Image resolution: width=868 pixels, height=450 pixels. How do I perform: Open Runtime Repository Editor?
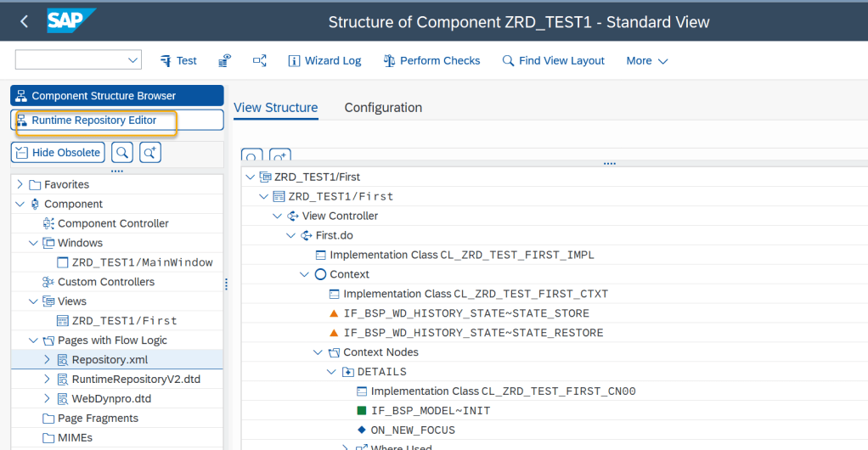coord(116,121)
